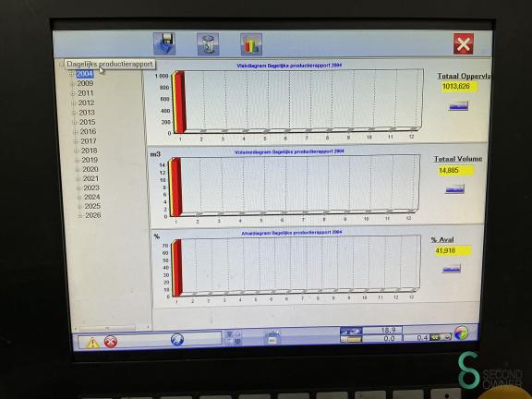This screenshot has height=399, width=532.
Task: Click area chart icon under Totaal Oppervlak
Action: pos(459,106)
